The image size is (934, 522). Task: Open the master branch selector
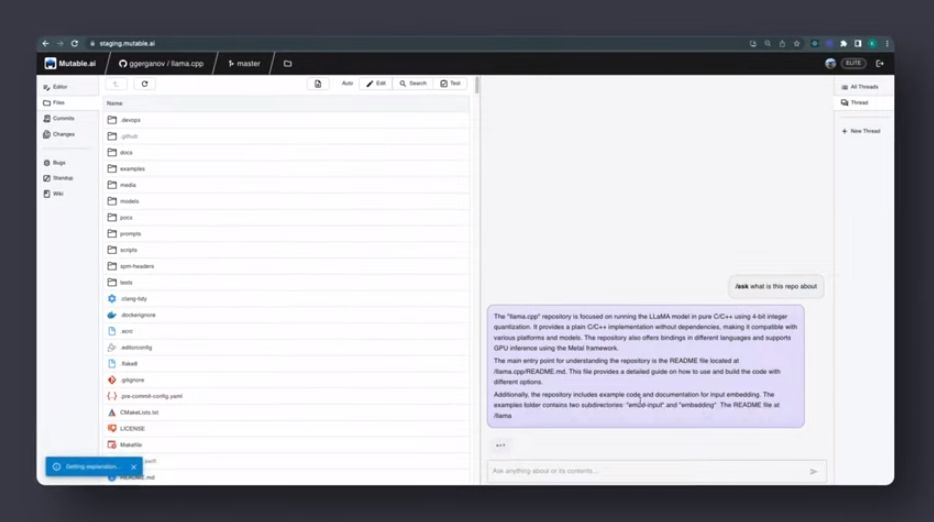(244, 63)
